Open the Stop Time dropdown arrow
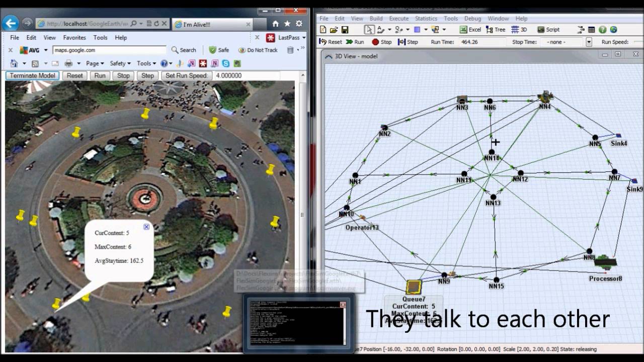This screenshot has width=644, height=362. point(589,42)
